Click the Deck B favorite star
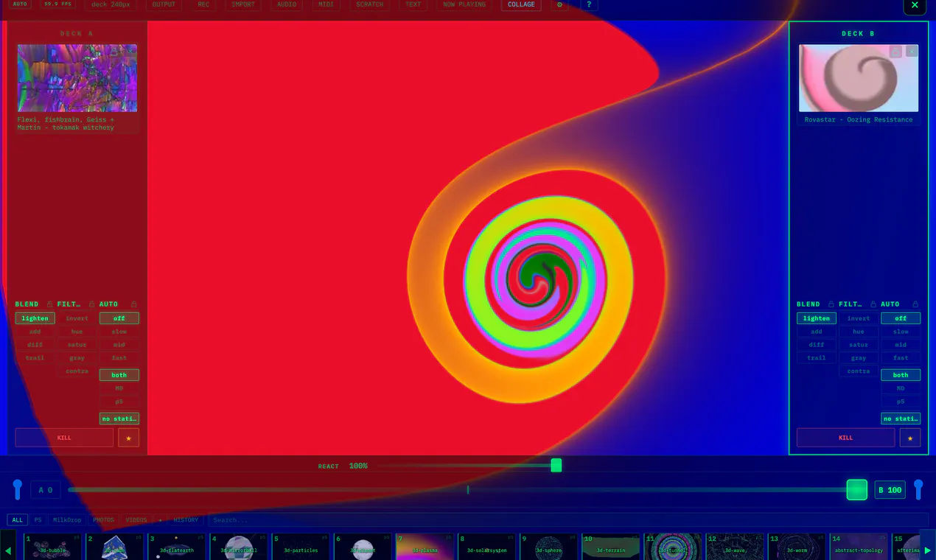Image resolution: width=936 pixels, height=560 pixels. click(909, 438)
